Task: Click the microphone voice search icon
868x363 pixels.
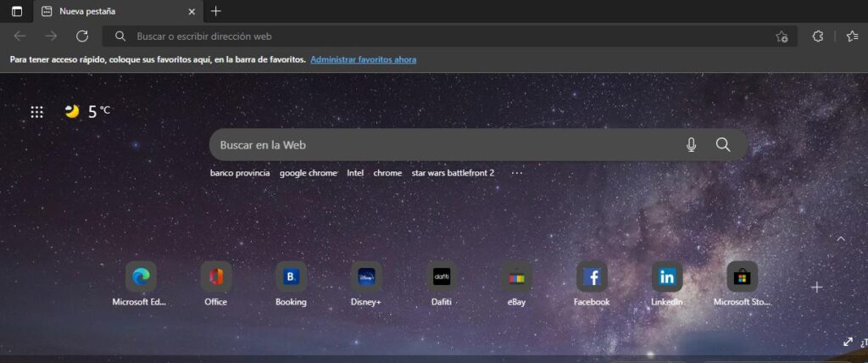Action: 691,145
